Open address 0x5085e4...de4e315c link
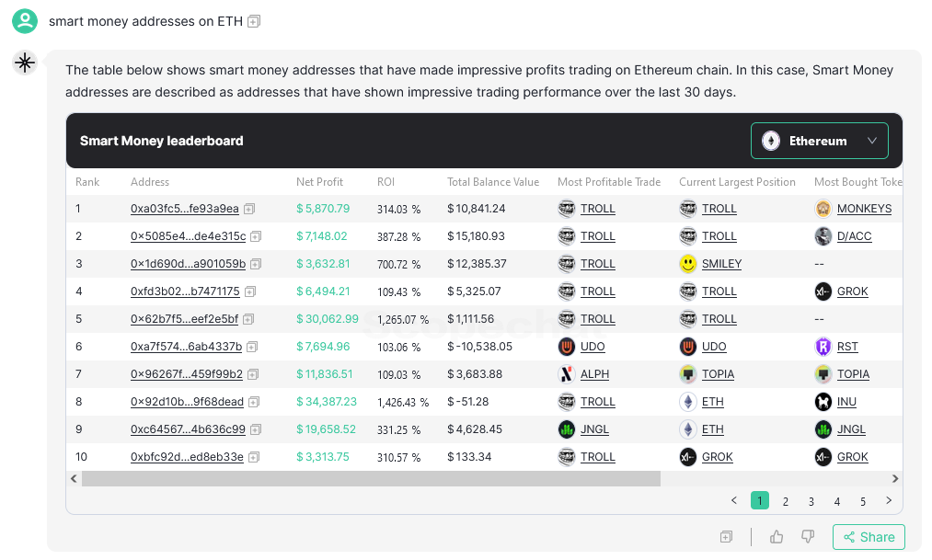Screen dimensions: 932x560 [x=188, y=236]
